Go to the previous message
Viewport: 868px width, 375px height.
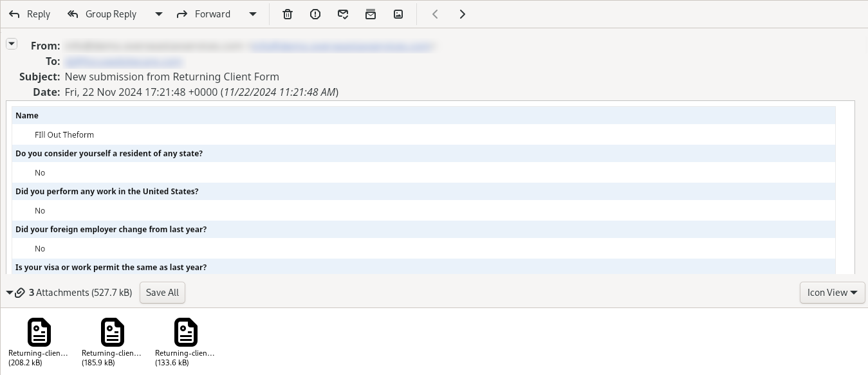(x=436, y=14)
